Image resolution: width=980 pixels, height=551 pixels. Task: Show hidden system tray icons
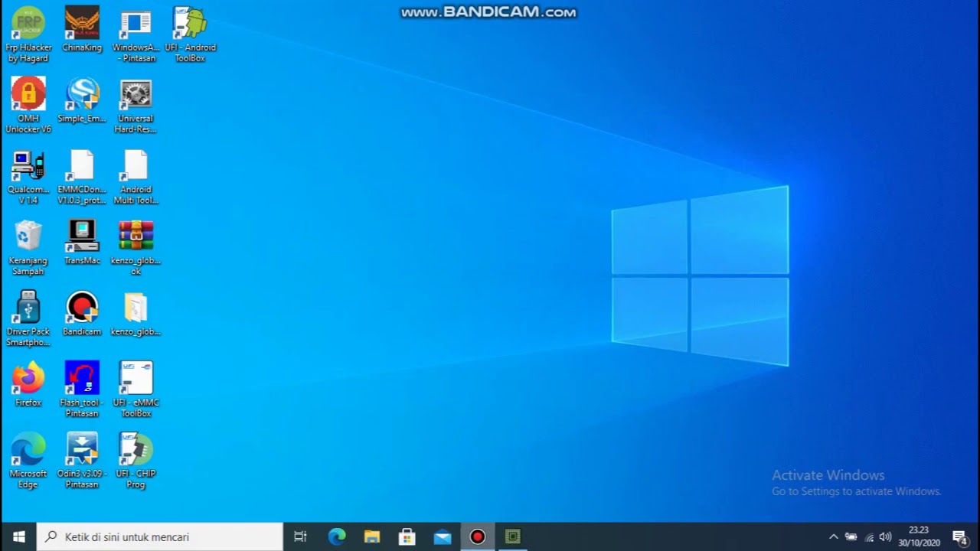(x=834, y=536)
